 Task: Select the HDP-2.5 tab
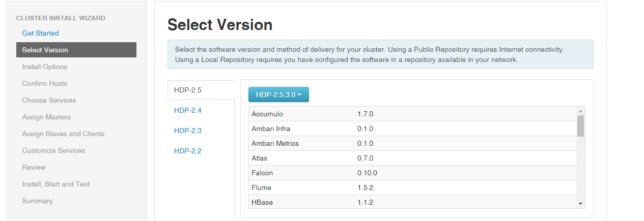(201, 90)
